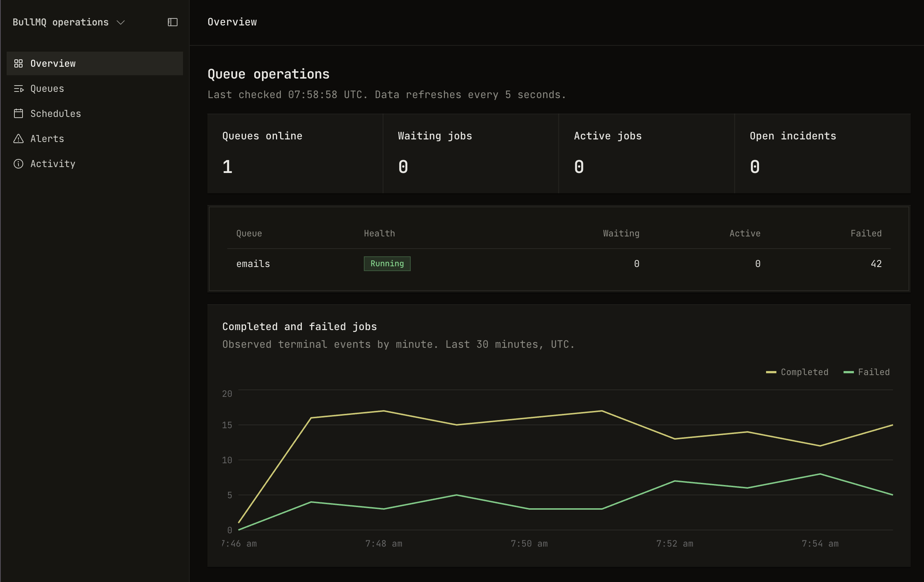Click the Active jobs stat card
Viewport: 924px width, 582px height.
tap(647, 153)
